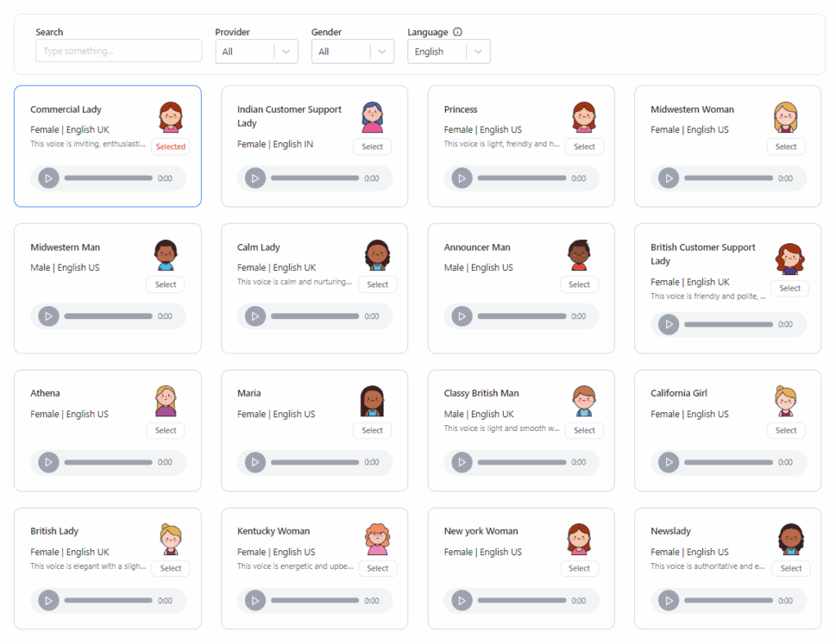This screenshot has height=644, width=836.
Task: Play the Newslady voice sample
Action: pos(669,600)
